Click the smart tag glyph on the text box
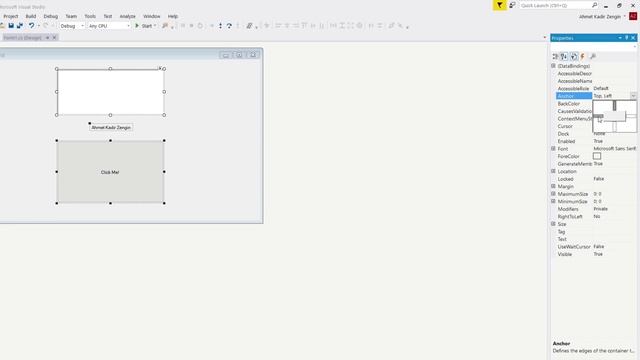Image resolution: width=640 pixels, height=360 pixels. pyautogui.click(x=160, y=68)
